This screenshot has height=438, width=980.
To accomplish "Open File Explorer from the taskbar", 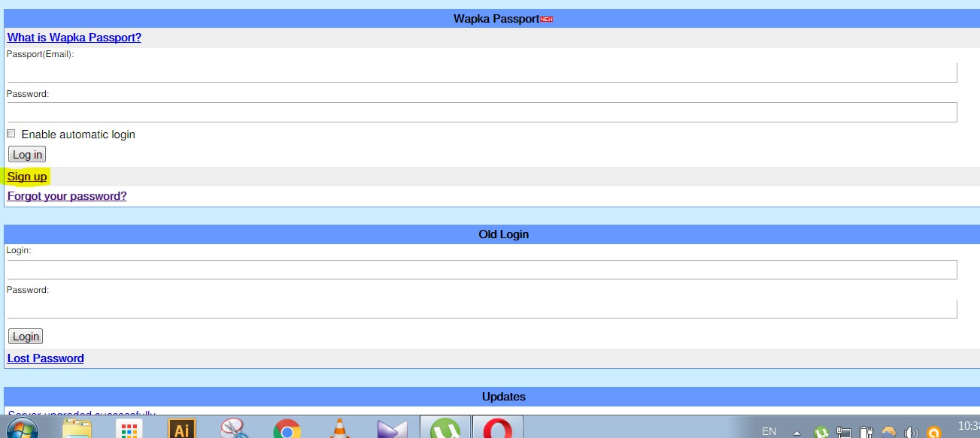I will click(77, 429).
